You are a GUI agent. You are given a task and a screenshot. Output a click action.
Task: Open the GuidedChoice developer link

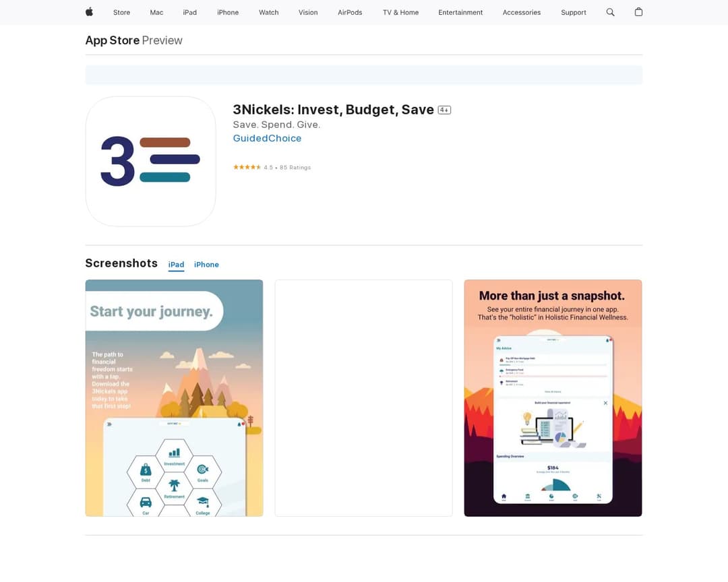click(x=267, y=138)
